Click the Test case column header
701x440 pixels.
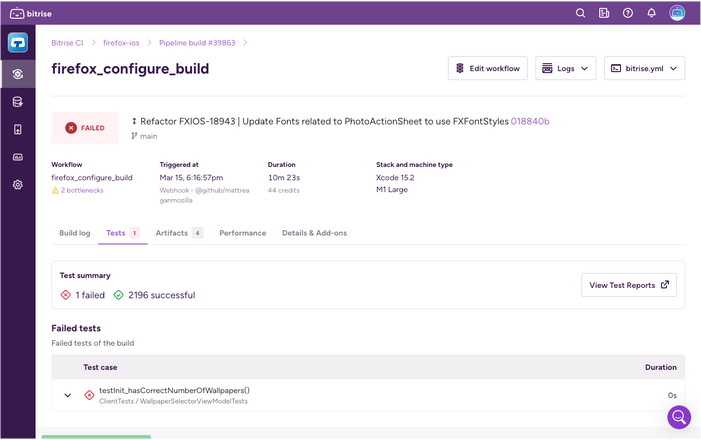(100, 367)
